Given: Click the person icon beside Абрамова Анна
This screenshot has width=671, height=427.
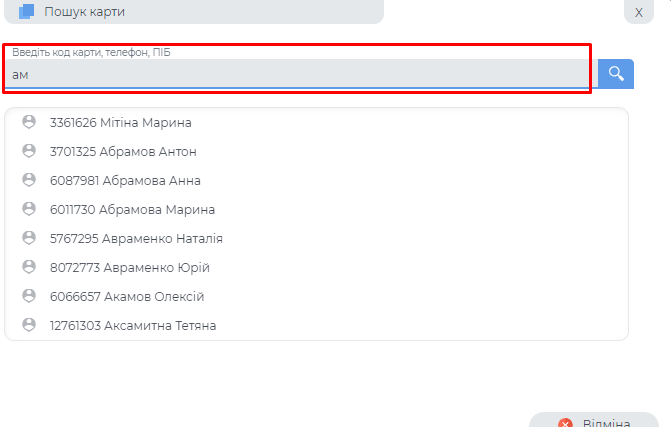Looking at the screenshot, I should [29, 180].
